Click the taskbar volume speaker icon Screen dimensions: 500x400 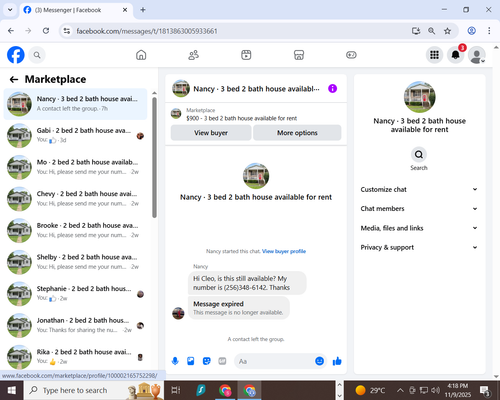tap(435, 390)
